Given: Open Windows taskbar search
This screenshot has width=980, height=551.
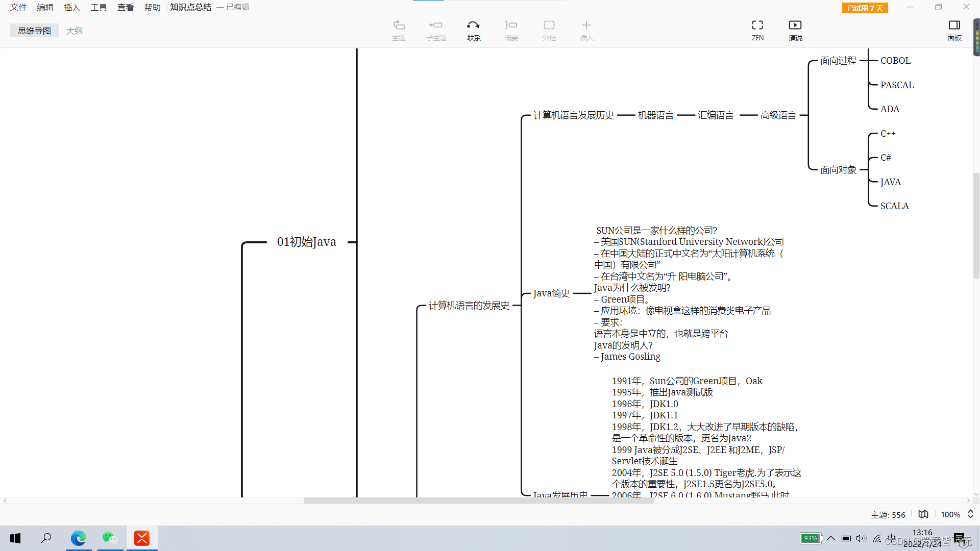Looking at the screenshot, I should point(46,538).
